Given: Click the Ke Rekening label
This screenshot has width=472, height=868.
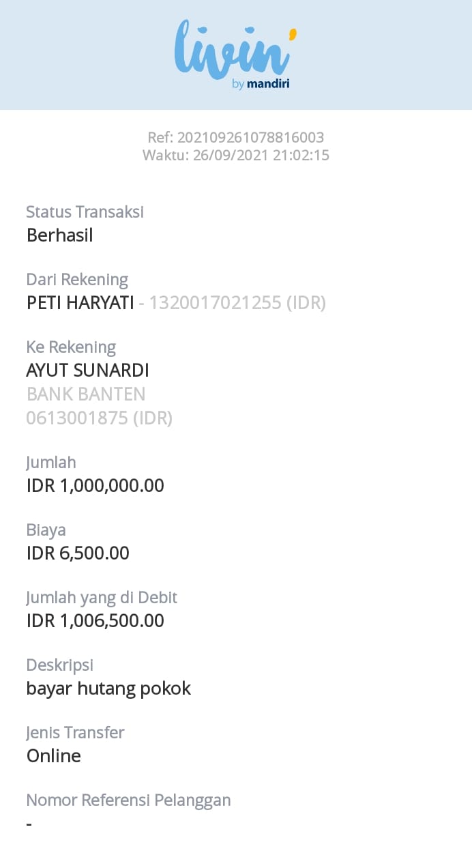Looking at the screenshot, I should [x=71, y=347].
